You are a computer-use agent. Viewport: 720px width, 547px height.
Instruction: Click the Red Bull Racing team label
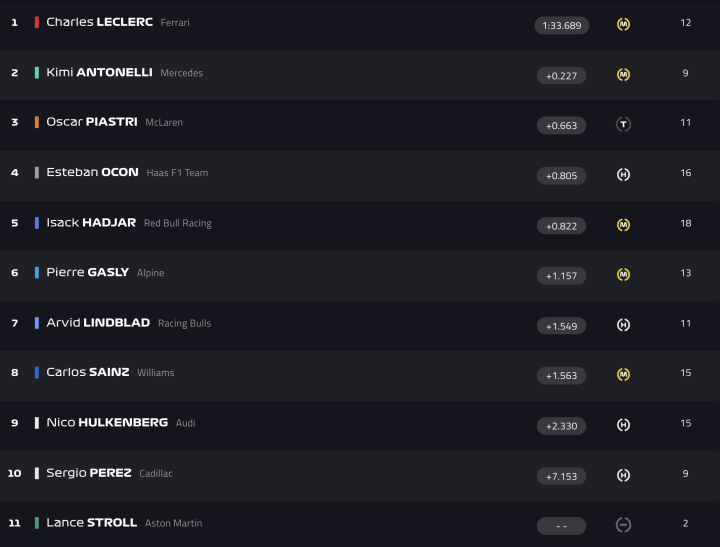[178, 223]
